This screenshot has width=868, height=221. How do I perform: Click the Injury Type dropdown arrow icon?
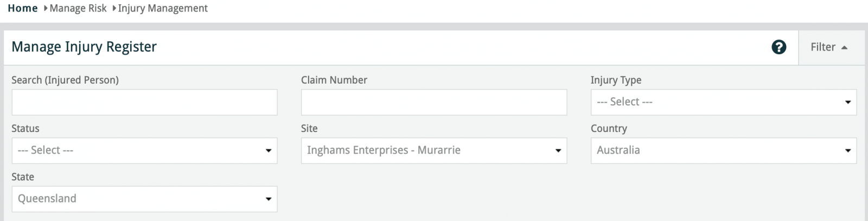848,102
